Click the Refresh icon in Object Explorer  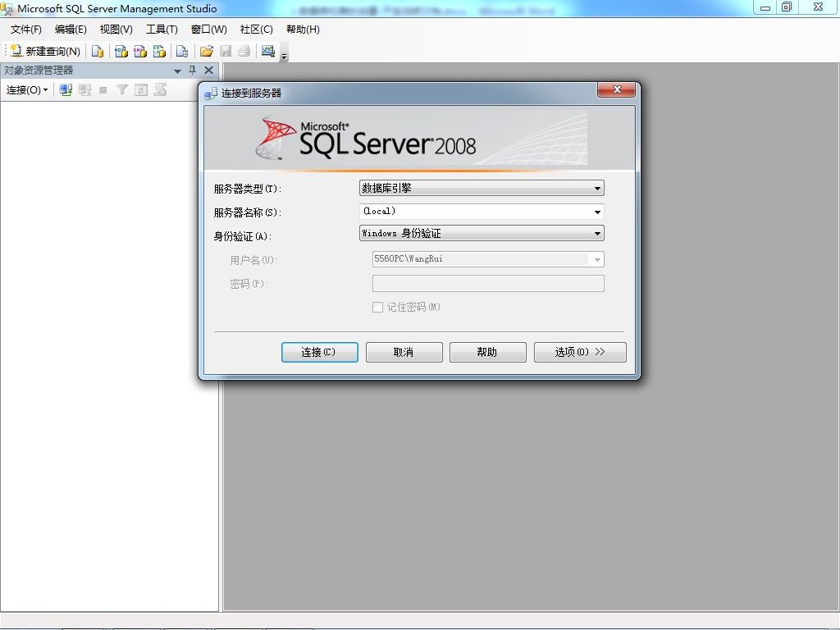pyautogui.click(x=141, y=90)
